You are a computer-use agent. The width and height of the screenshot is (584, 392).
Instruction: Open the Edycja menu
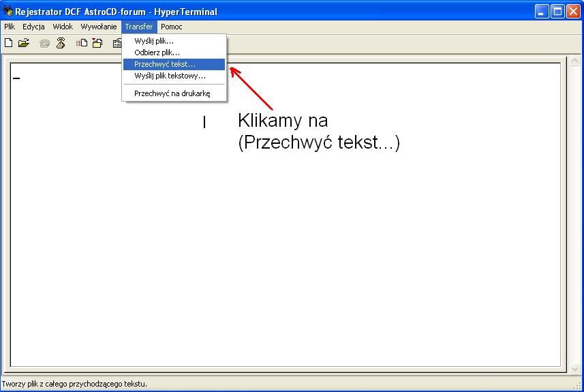pyautogui.click(x=33, y=27)
